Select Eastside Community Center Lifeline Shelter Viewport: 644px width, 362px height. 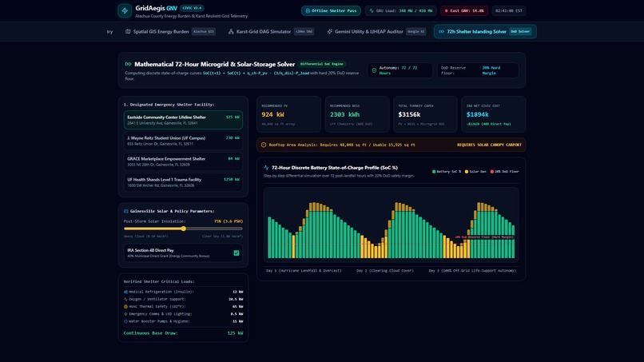[x=183, y=120]
